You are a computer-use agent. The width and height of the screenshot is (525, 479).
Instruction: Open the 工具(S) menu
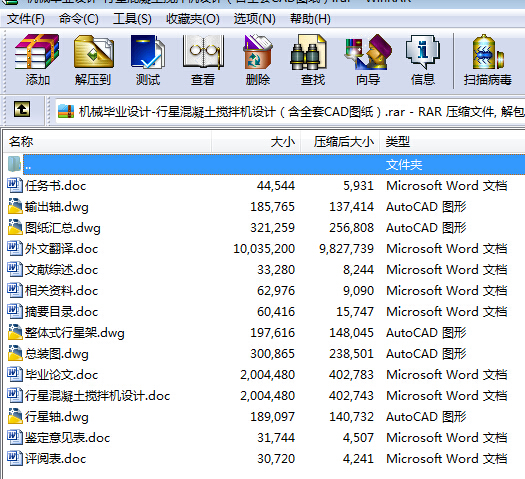(132, 19)
